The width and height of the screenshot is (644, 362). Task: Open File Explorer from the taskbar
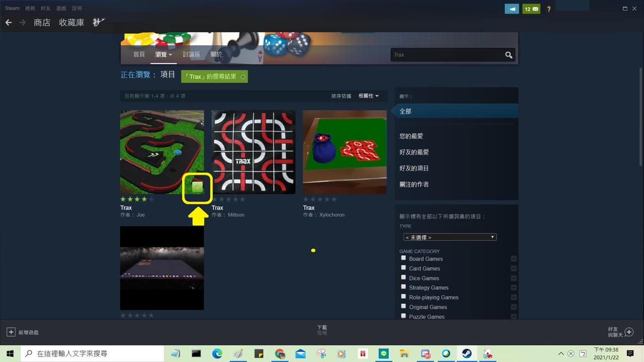click(404, 353)
